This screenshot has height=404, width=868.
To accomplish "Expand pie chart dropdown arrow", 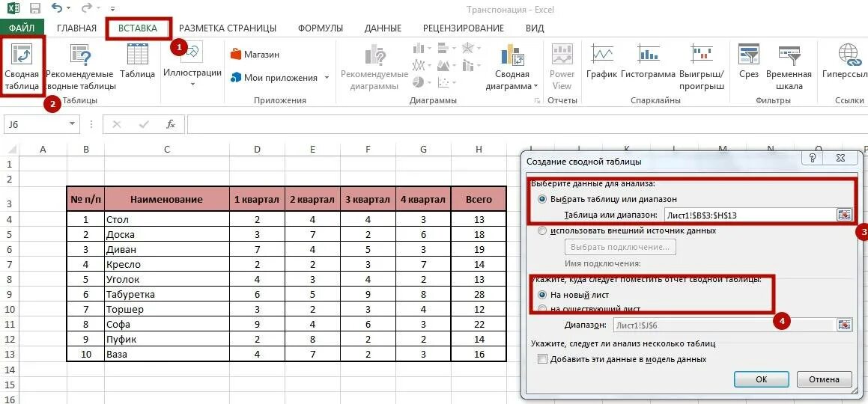I will 430,82.
